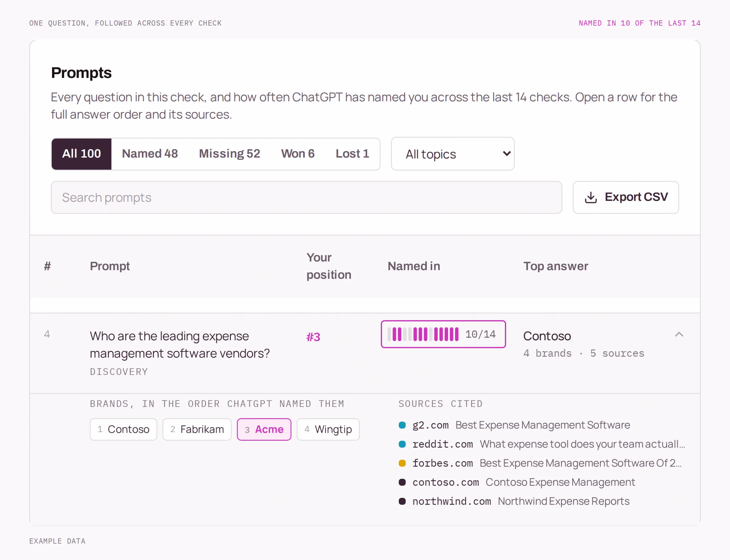Click the download icon in Export CSV

point(590,197)
